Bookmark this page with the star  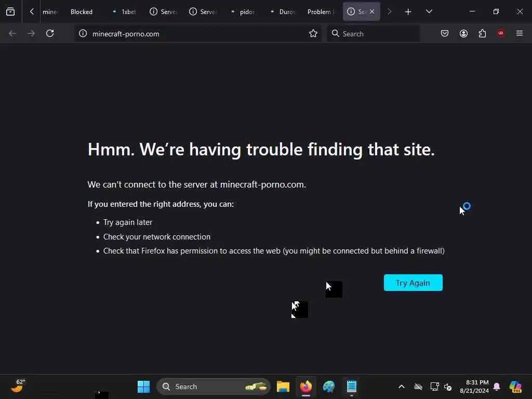click(313, 33)
